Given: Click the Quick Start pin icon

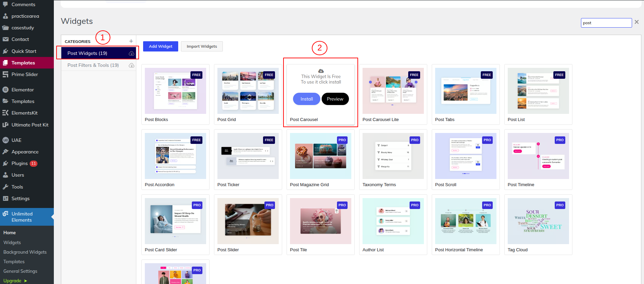Looking at the screenshot, I should pos(5,51).
